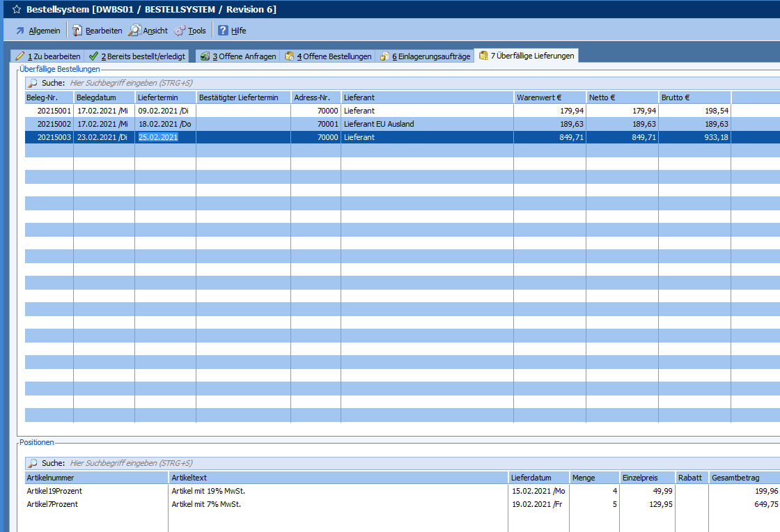Switch to the Zu bearbeiten tab

pos(47,56)
